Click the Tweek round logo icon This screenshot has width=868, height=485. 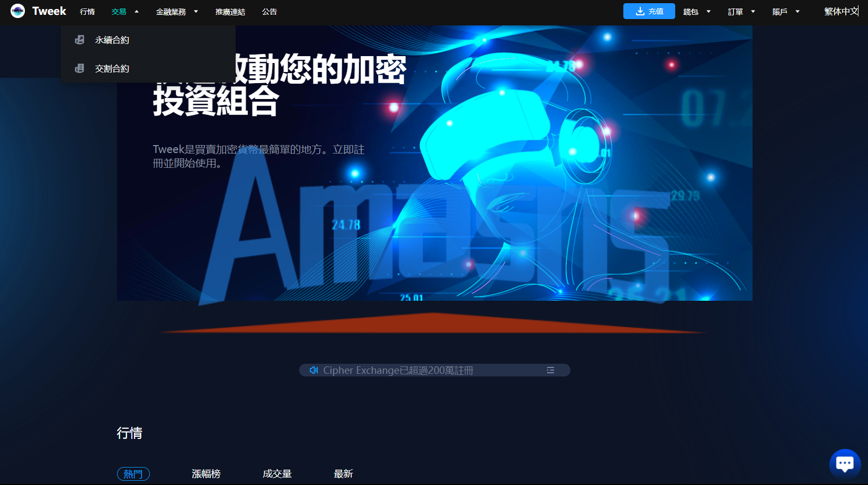point(17,11)
